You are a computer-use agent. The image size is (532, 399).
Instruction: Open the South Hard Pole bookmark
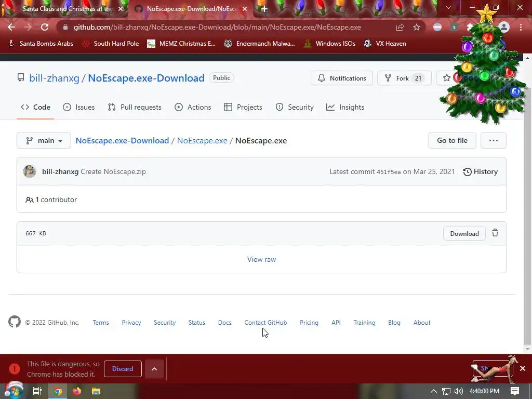pyautogui.click(x=111, y=44)
